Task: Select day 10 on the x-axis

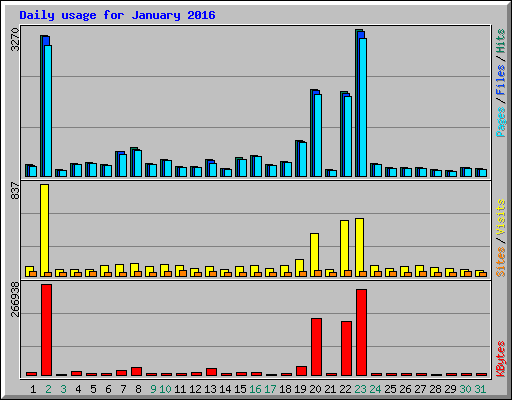Action: pos(165,389)
